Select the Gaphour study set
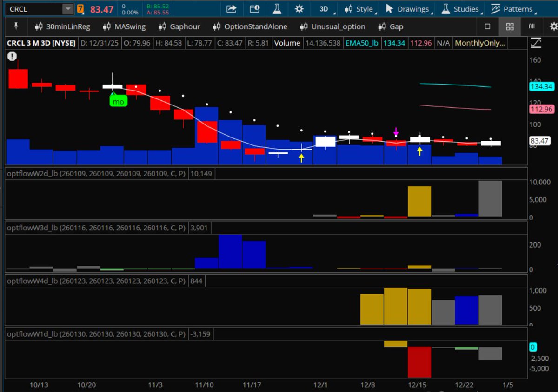 point(179,26)
